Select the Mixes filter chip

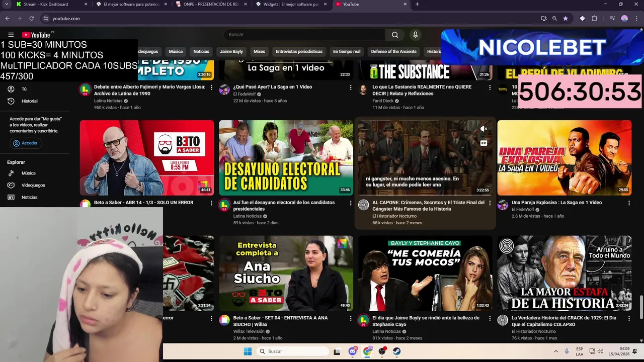click(x=259, y=51)
